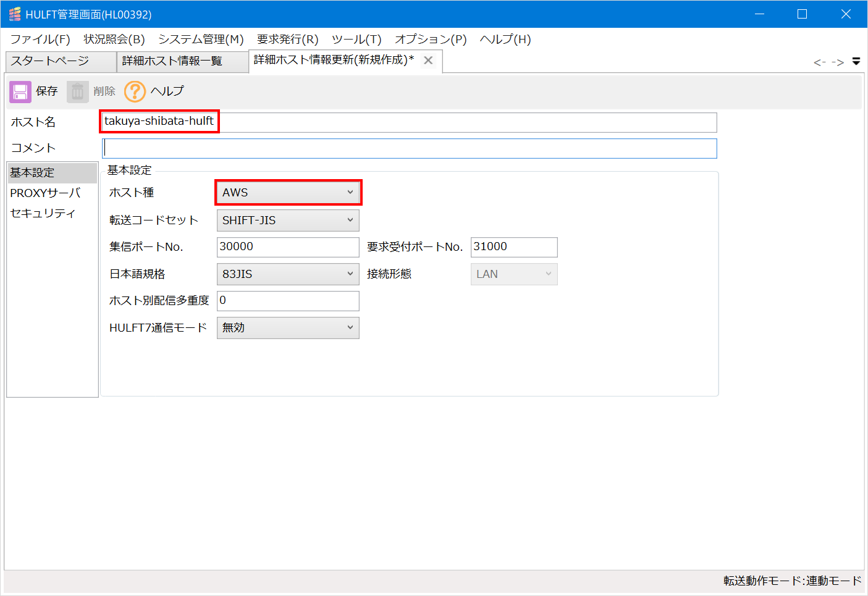
Task: Click the ヘルプ question mark icon
Action: click(x=135, y=91)
